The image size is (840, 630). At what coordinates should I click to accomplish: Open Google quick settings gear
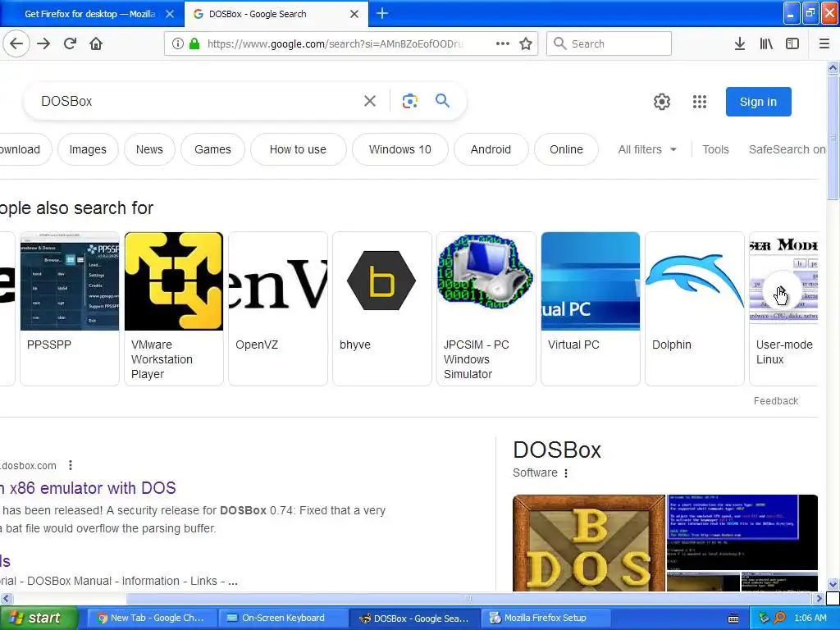pyautogui.click(x=662, y=102)
